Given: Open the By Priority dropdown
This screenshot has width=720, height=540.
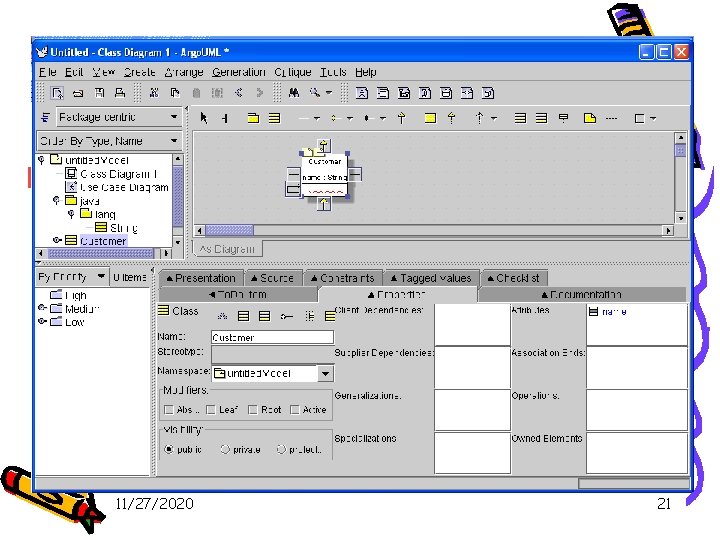Looking at the screenshot, I should tap(101, 276).
